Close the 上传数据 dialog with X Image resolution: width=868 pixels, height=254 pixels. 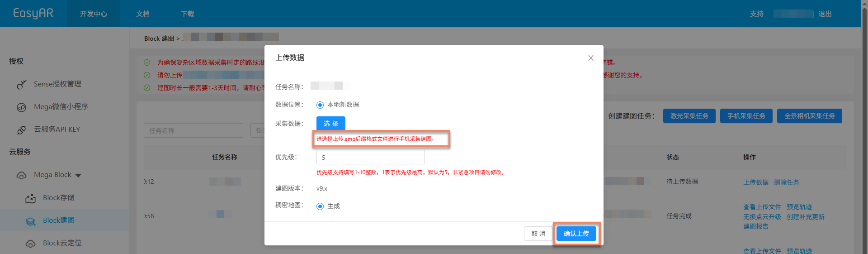(x=590, y=58)
